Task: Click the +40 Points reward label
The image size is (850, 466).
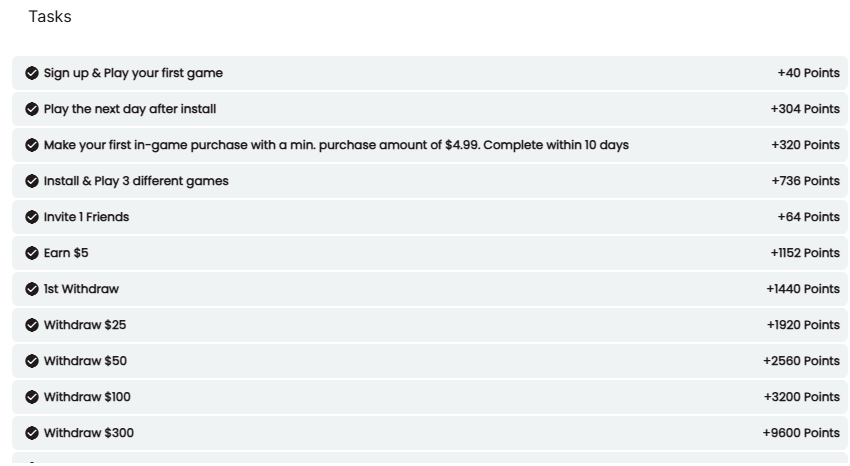Action: click(808, 73)
